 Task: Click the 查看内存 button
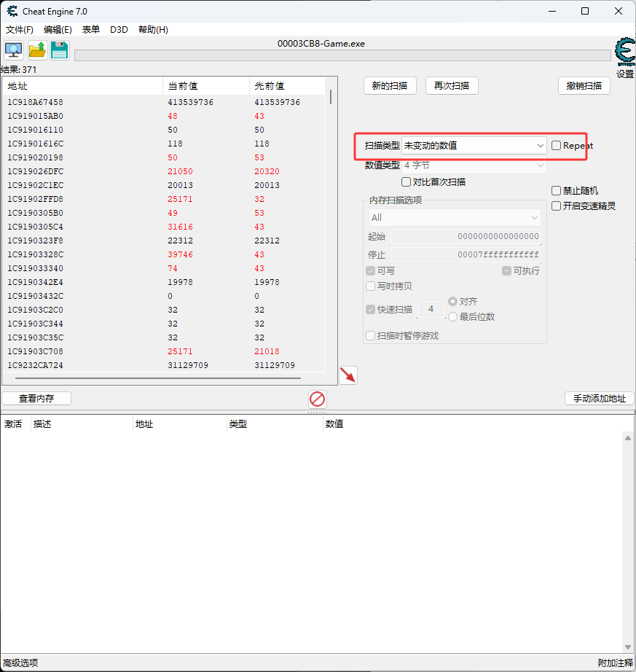pyautogui.click(x=36, y=399)
